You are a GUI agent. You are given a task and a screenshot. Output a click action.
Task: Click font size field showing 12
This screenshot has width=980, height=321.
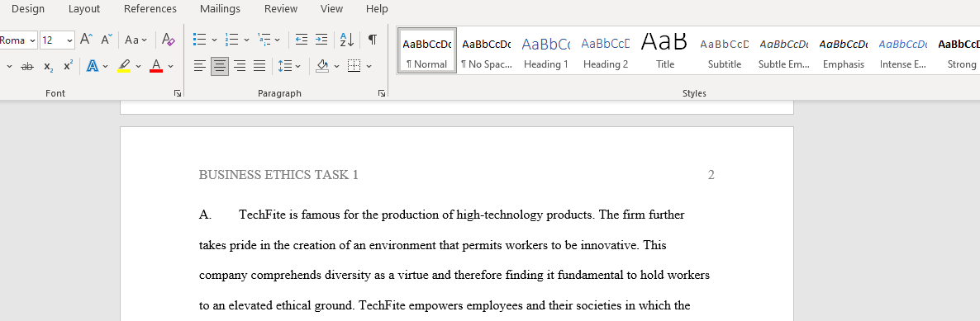coord(52,40)
